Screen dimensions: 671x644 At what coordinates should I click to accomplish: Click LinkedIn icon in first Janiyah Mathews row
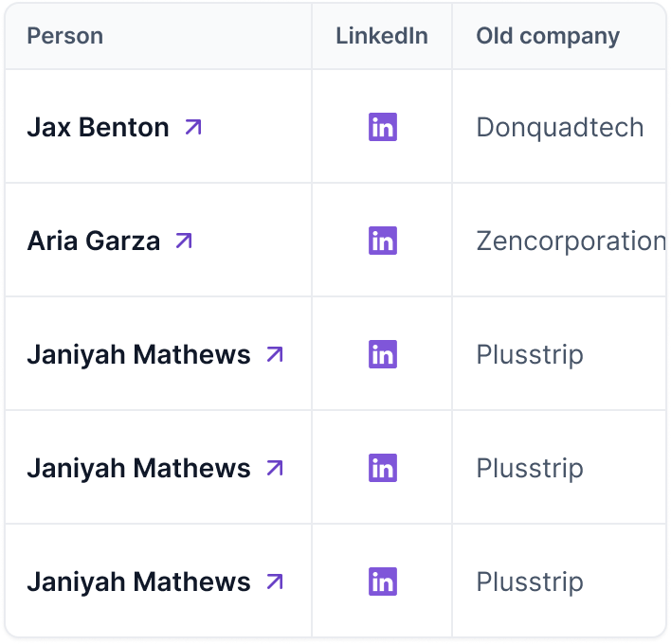coord(383,354)
